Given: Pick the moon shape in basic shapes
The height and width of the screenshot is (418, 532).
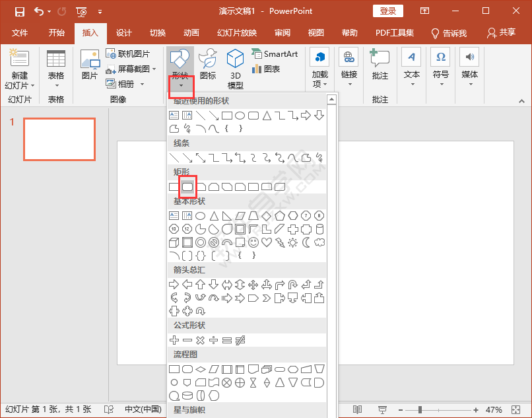Looking at the screenshot, I should tap(306, 242).
